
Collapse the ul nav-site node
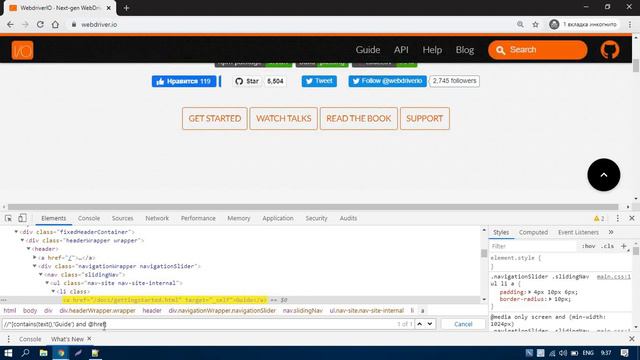coord(47,283)
